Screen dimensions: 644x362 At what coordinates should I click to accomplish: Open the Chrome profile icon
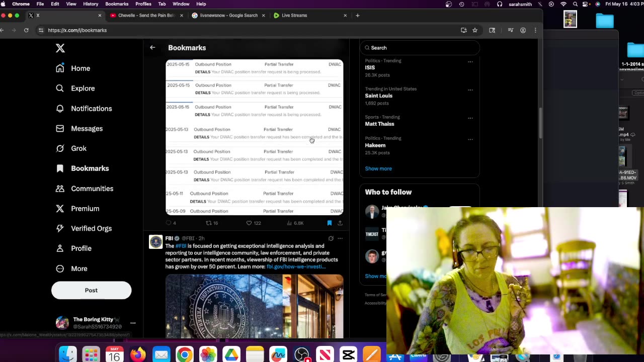pos(523,30)
